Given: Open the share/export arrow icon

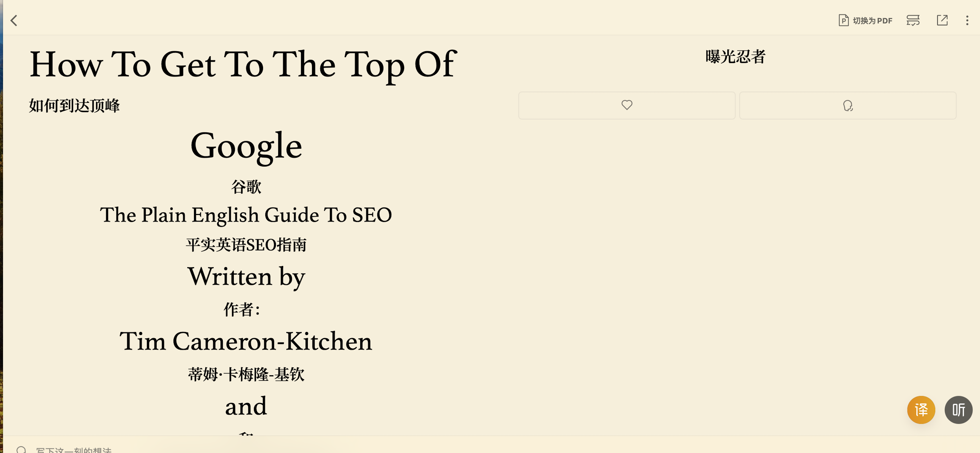Looking at the screenshot, I should tap(942, 20).
